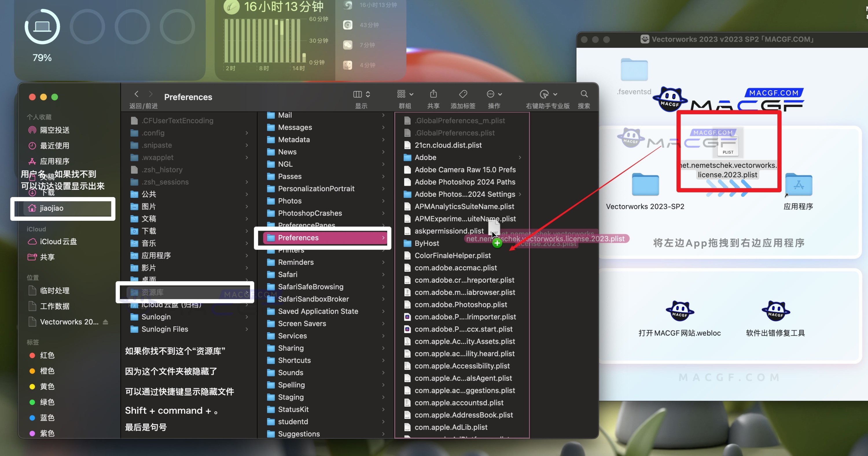
Task: Click the Add Tags icon in toolbar
Action: click(x=463, y=94)
